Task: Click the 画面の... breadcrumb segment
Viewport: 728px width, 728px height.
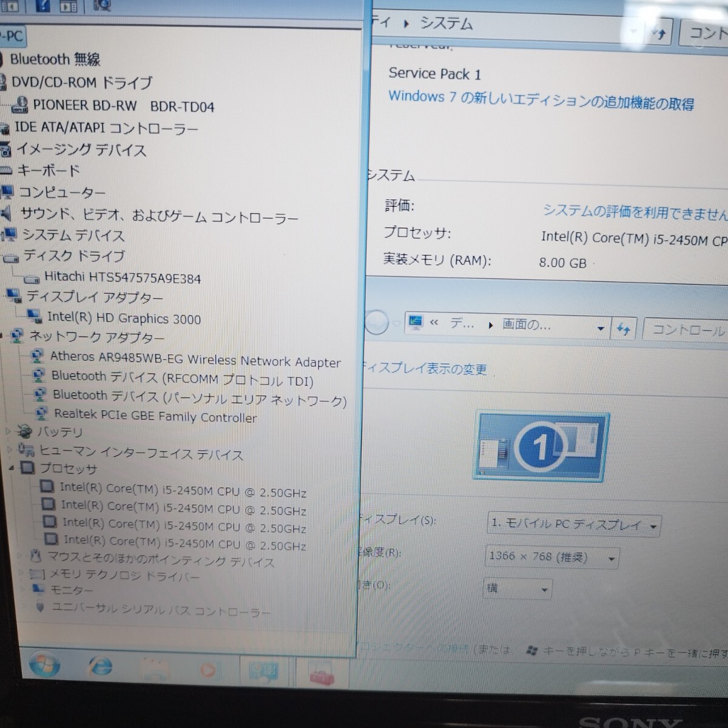Action: (527, 325)
